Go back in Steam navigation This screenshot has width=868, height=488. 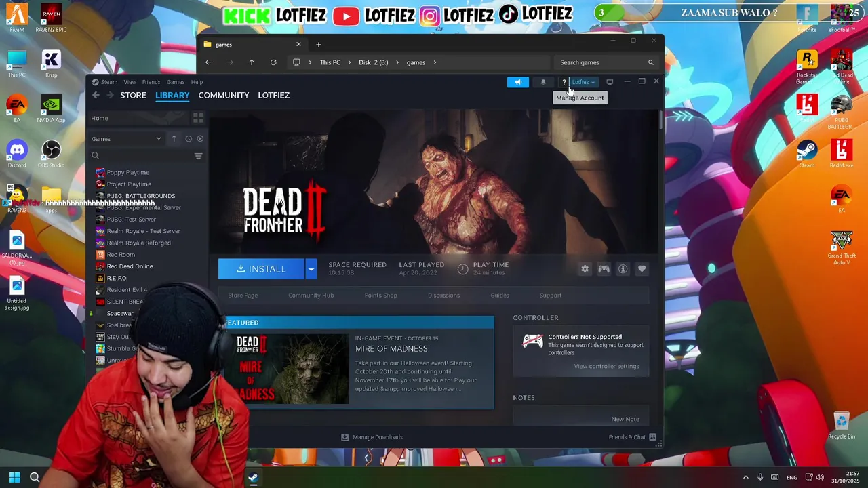(x=96, y=95)
